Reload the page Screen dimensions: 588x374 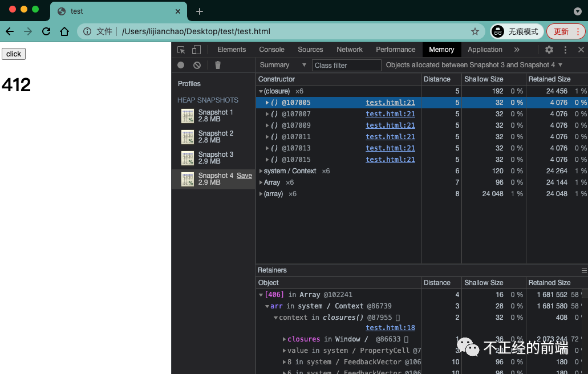[46, 31]
